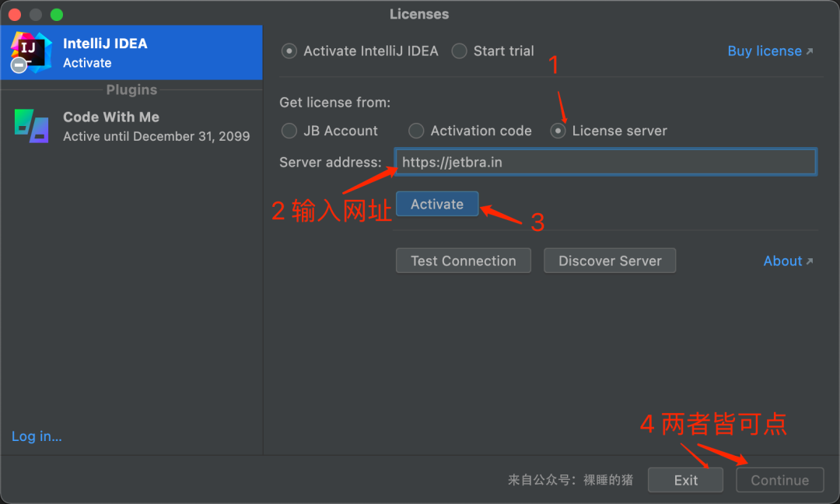Screen dimensions: 840x504
Task: Click the Exit button
Action: (x=686, y=480)
